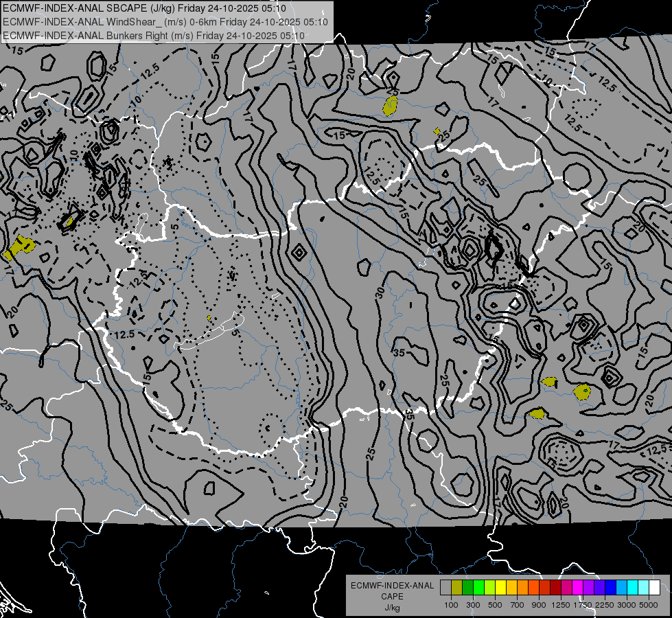Screen dimensions: 672x618
Task: Click the 100 value on the legend scale
Action: [x=451, y=605]
